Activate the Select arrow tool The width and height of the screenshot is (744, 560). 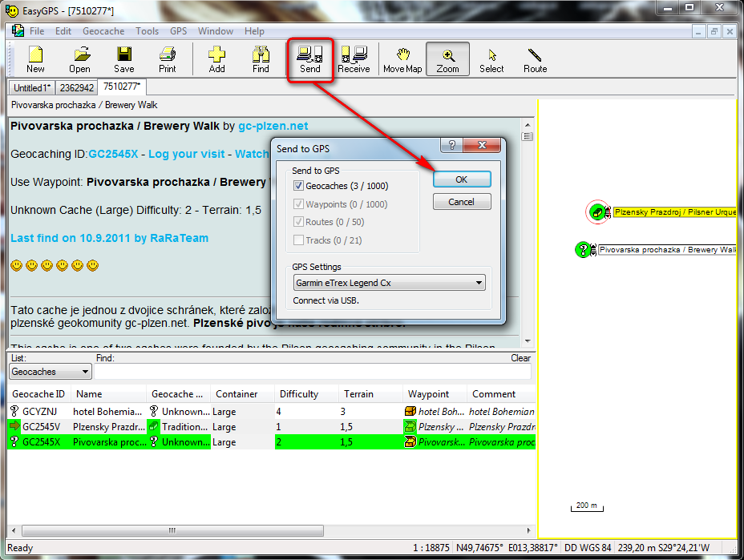click(491, 59)
